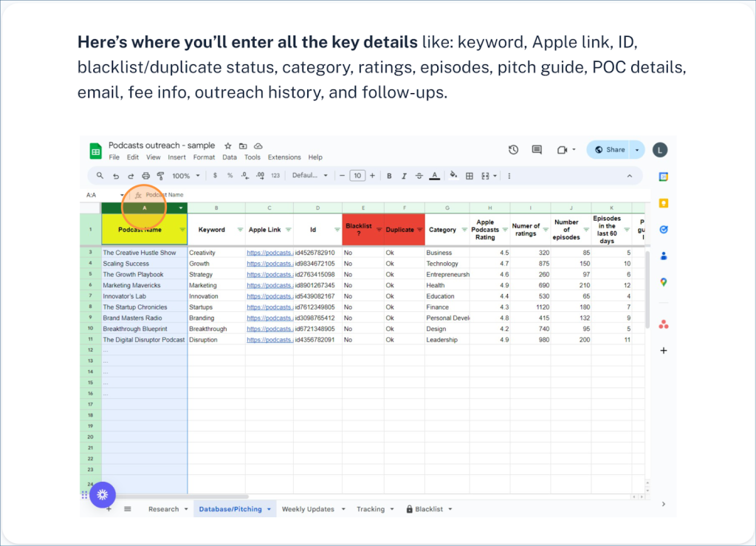Open the Apple Link column filter
756x546 pixels.
289,230
